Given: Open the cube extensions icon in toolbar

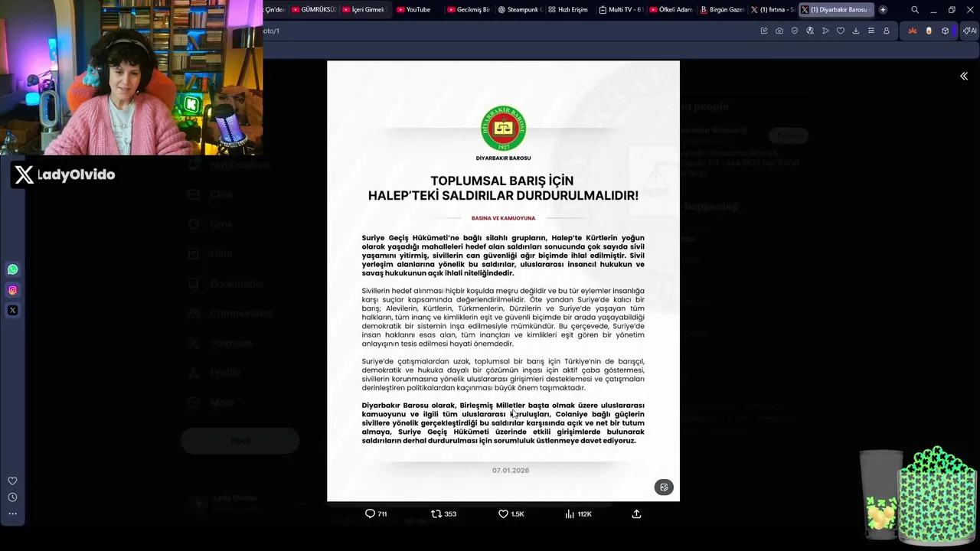Looking at the screenshot, I should click(946, 31).
